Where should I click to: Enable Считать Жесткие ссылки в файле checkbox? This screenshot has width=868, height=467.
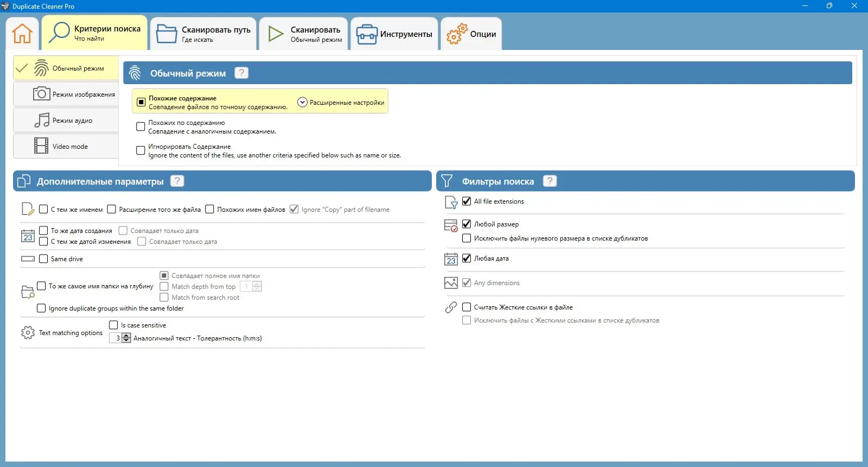[467, 307]
